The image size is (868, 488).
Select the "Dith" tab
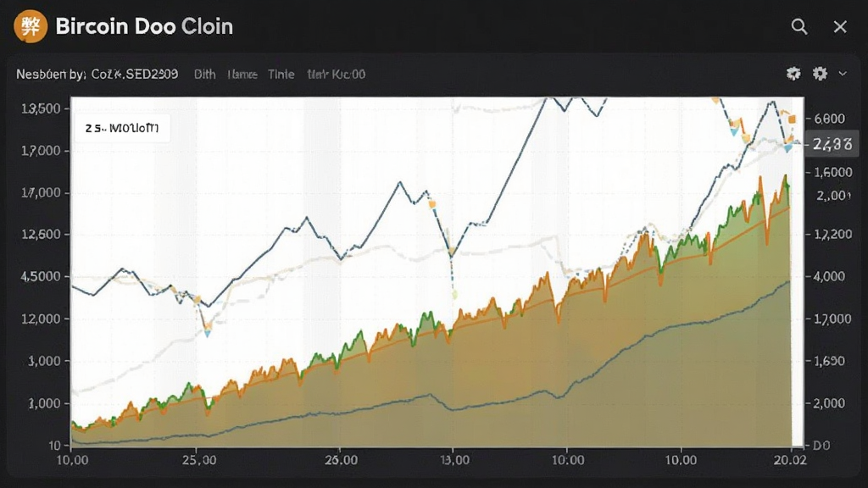pos(205,75)
